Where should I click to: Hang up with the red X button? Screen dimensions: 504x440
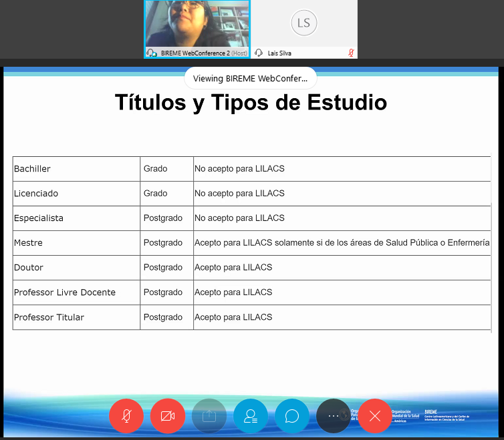point(375,416)
